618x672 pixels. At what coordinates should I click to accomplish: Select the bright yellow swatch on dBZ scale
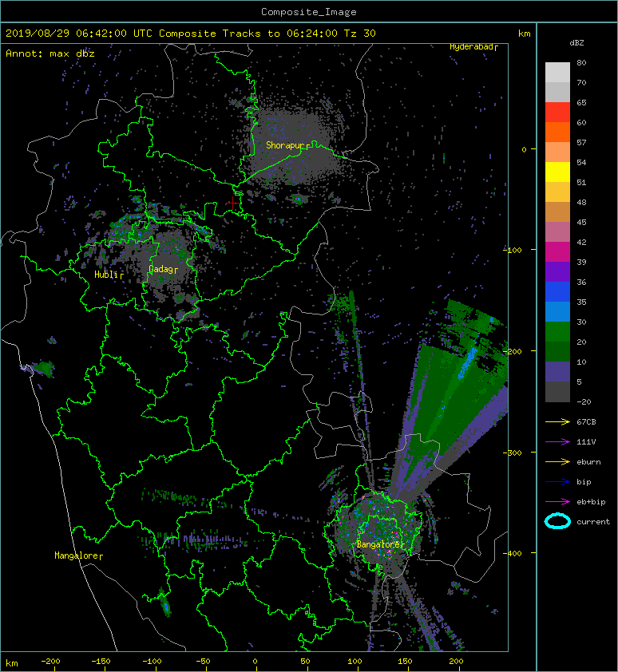[557, 172]
